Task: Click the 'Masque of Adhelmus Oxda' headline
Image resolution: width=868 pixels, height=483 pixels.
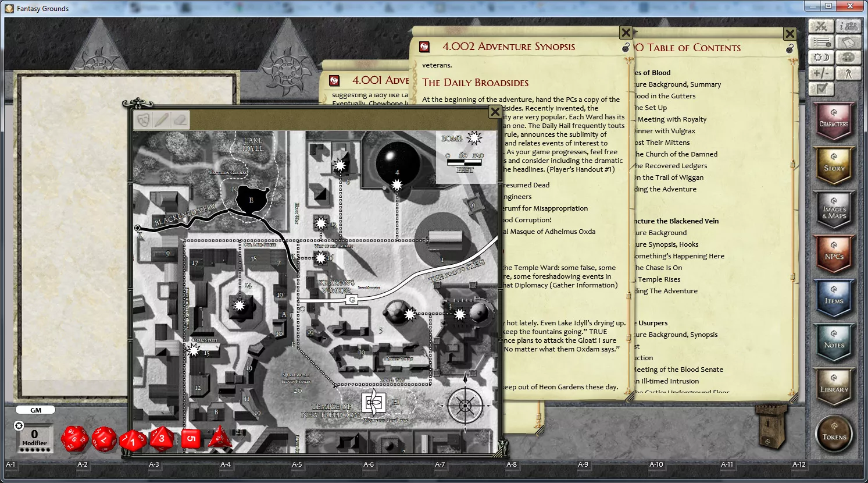Action: tap(549, 232)
